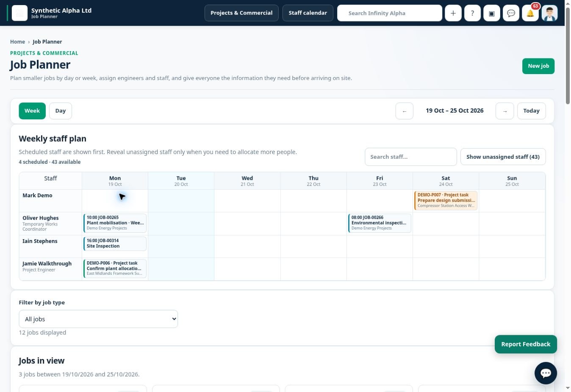Open the plus quick-add icon
This screenshot has width=571, height=392.
tap(453, 13)
